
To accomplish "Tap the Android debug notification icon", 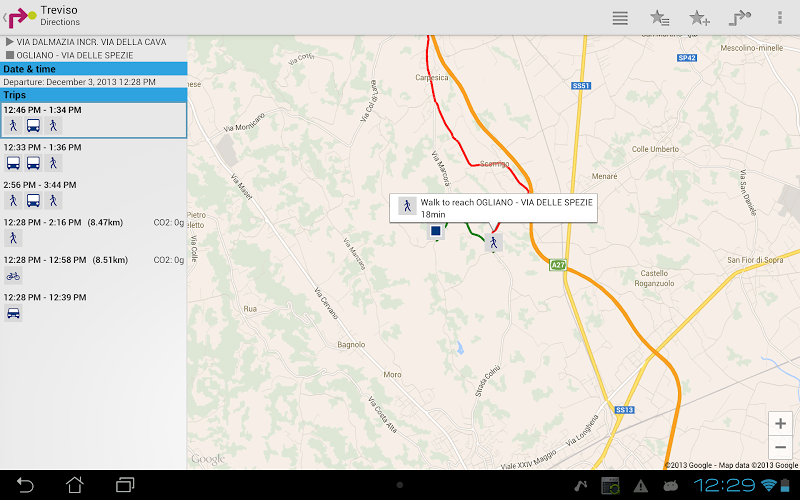I will 671,485.
